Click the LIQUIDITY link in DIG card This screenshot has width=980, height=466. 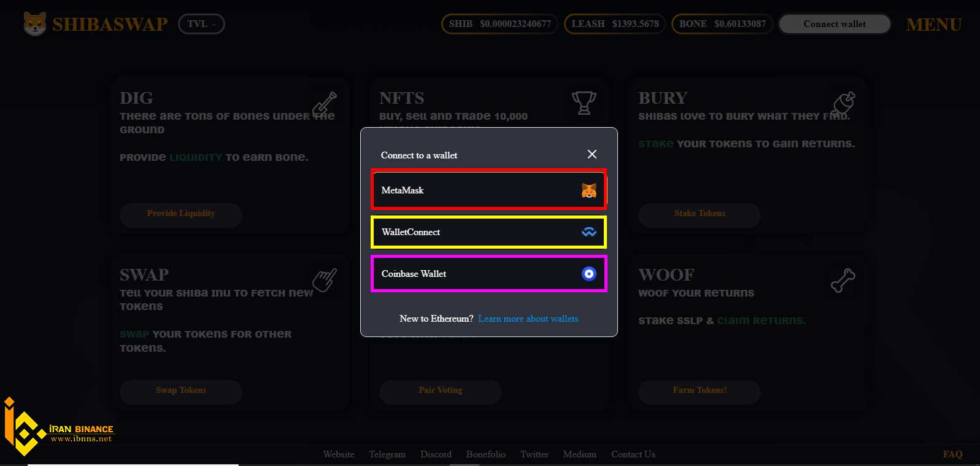pos(196,157)
